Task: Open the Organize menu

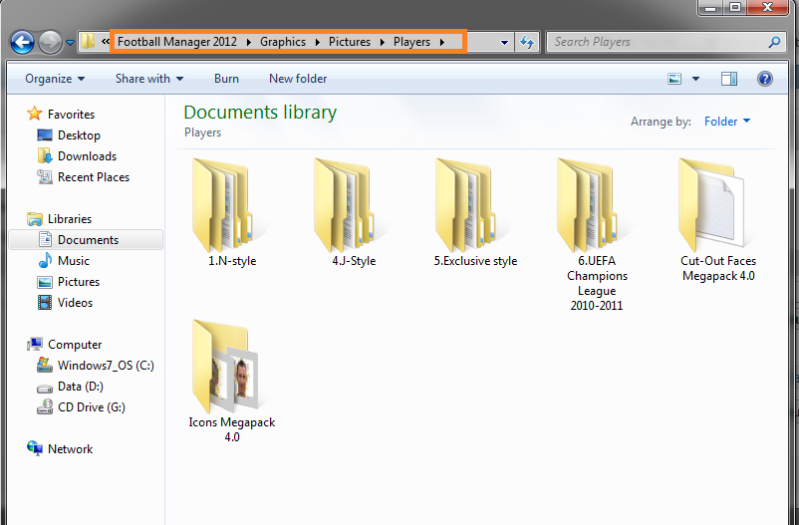Action: tap(55, 79)
